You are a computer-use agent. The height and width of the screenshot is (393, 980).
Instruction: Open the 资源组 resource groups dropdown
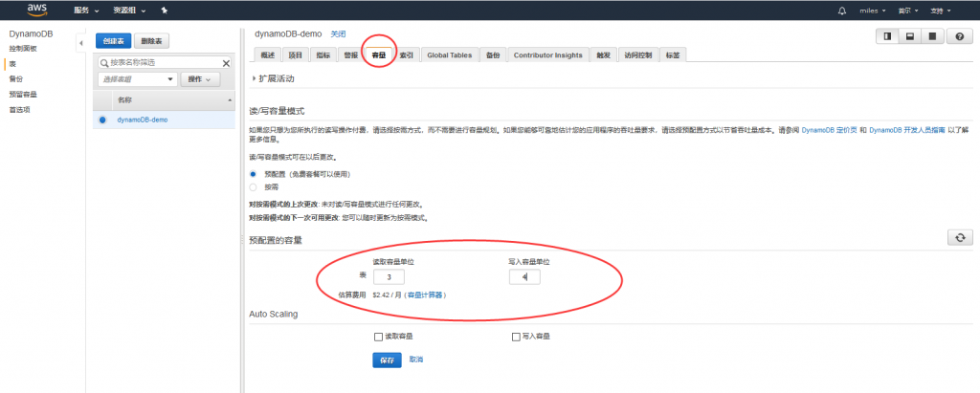tap(129, 11)
